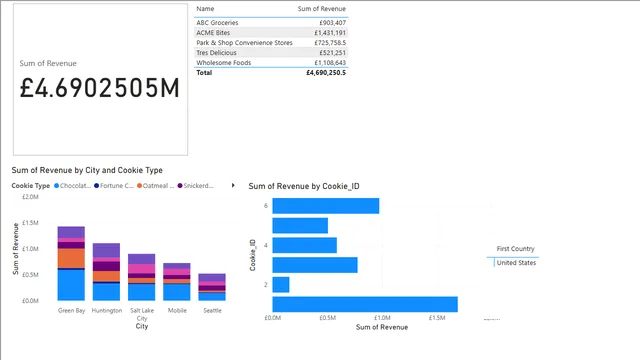Image resolution: width=640 pixels, height=360 pixels.
Task: Click the Name column header
Action: click(x=205, y=9)
